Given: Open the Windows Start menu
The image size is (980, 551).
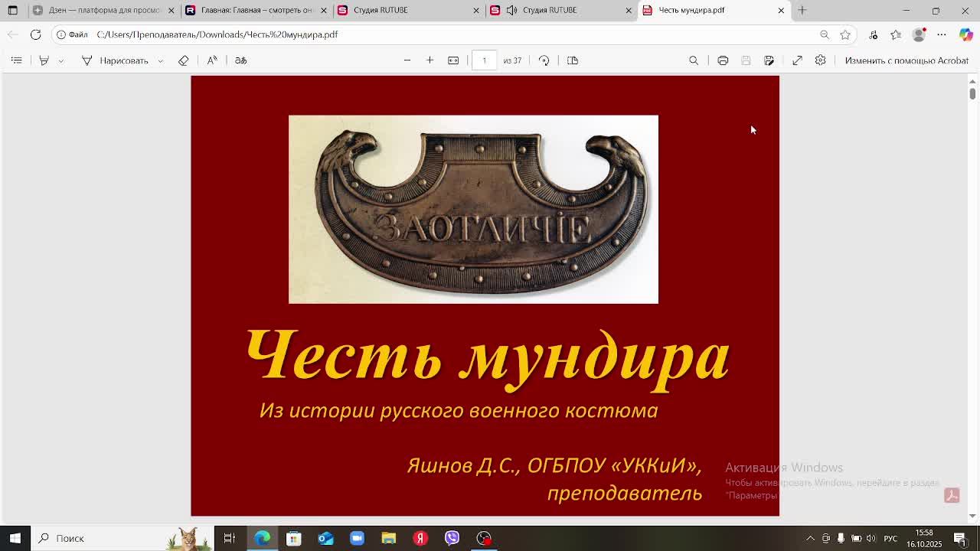Looking at the screenshot, I should click(x=15, y=538).
